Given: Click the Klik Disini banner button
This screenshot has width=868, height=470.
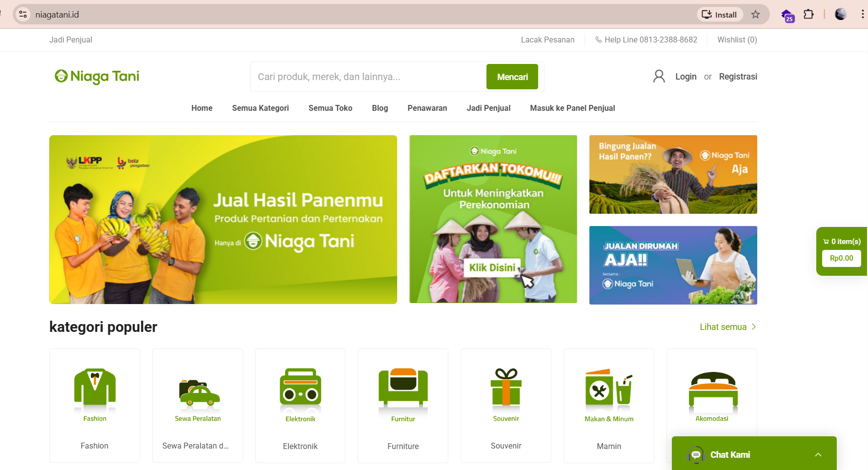Looking at the screenshot, I should coord(493,267).
